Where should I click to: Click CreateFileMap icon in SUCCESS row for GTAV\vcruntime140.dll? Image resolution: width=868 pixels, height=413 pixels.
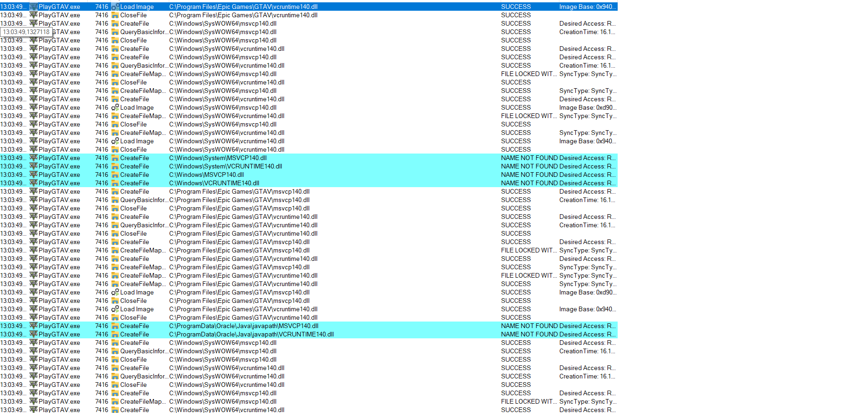pos(115,284)
